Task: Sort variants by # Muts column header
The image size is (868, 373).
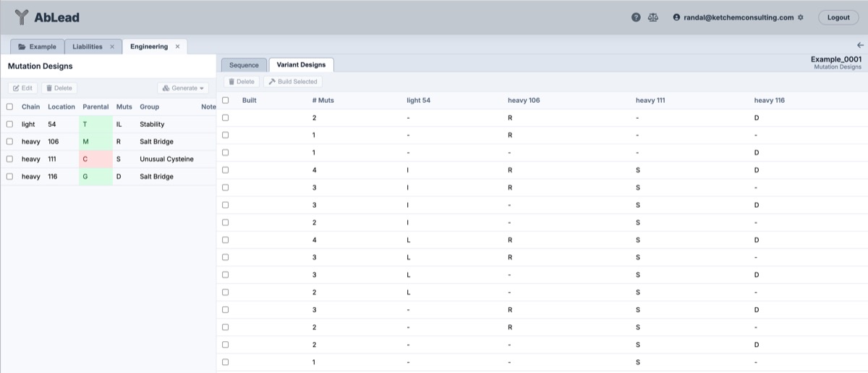Action: click(x=323, y=101)
